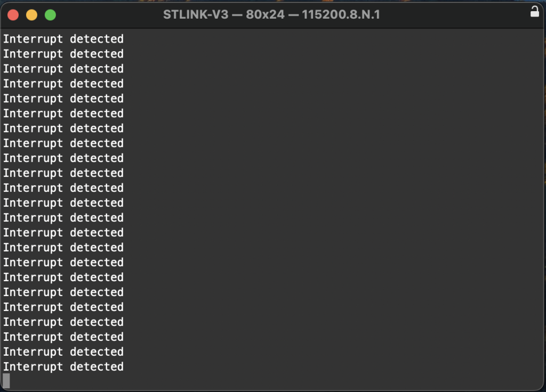The width and height of the screenshot is (546, 392).
Task: Click the open padlock icon in title bar
Action: (534, 11)
